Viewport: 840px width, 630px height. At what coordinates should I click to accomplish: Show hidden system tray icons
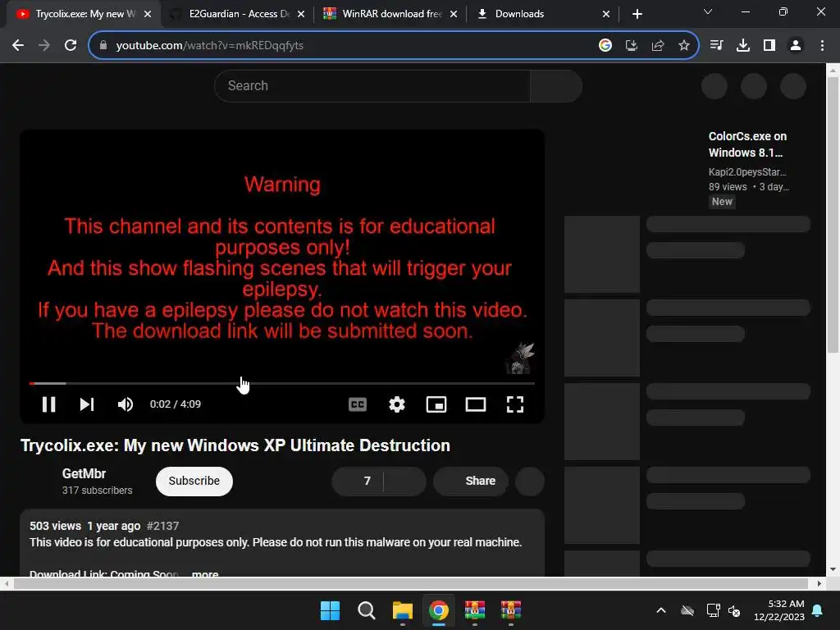point(661,610)
